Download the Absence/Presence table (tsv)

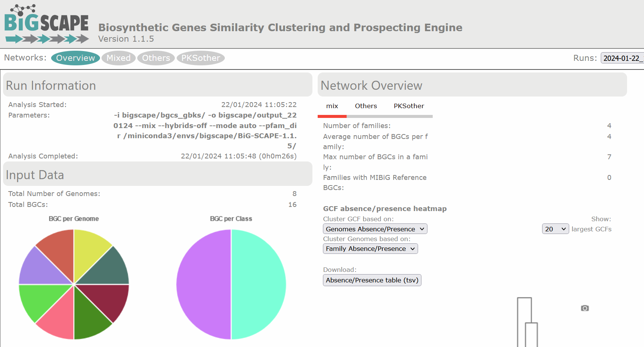[x=372, y=280]
